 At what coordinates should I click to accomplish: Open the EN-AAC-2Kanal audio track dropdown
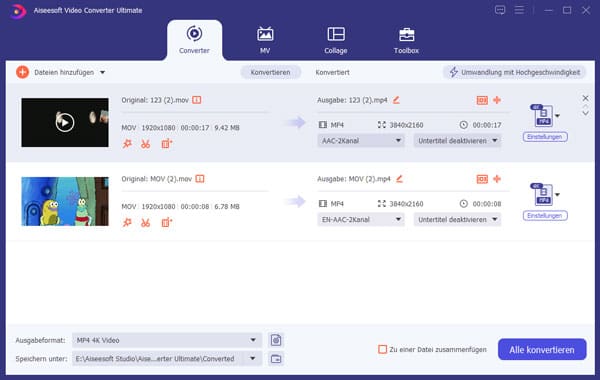[x=361, y=220]
